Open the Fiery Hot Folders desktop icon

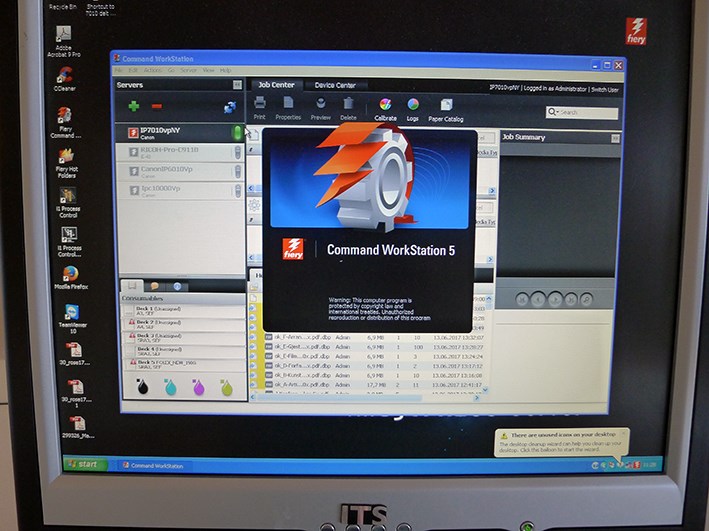click(67, 163)
